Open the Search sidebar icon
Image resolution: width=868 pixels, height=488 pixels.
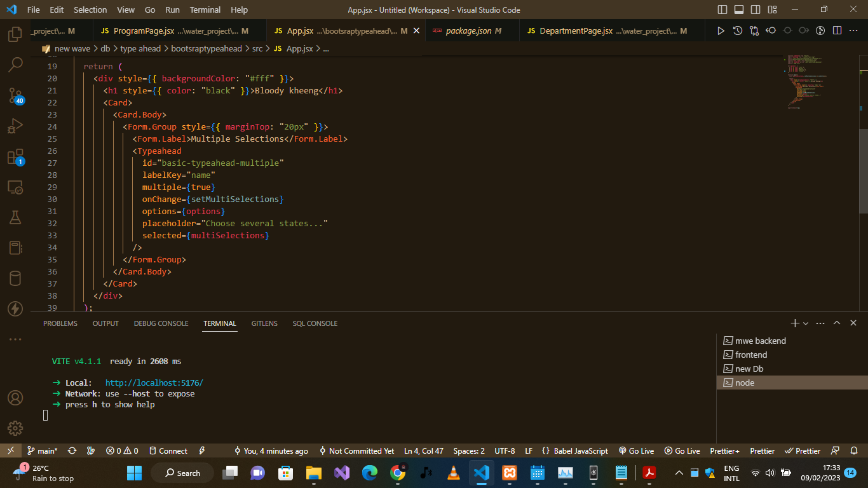pos(15,64)
